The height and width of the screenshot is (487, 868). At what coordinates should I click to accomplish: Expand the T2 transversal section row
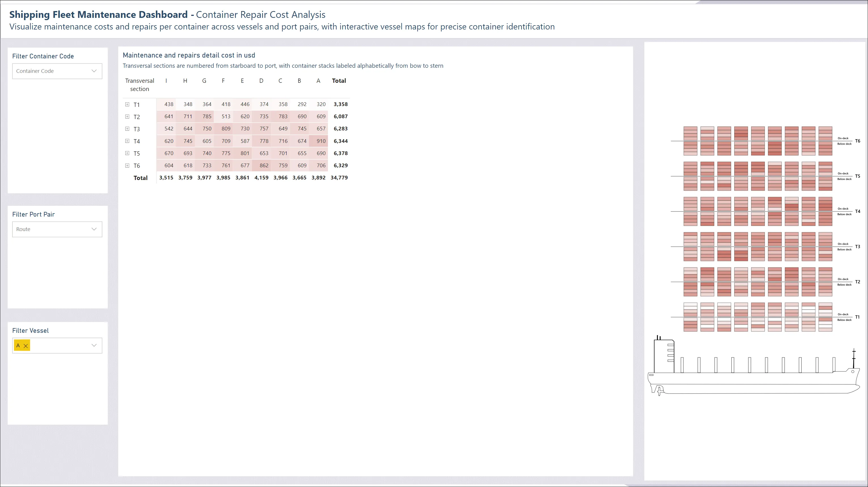[127, 117]
